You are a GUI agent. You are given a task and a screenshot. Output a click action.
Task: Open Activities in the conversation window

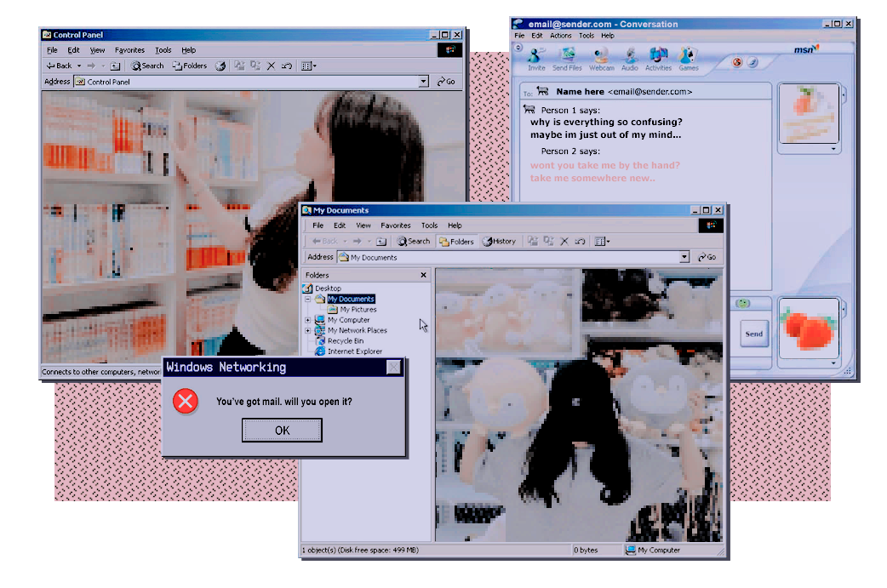click(658, 55)
